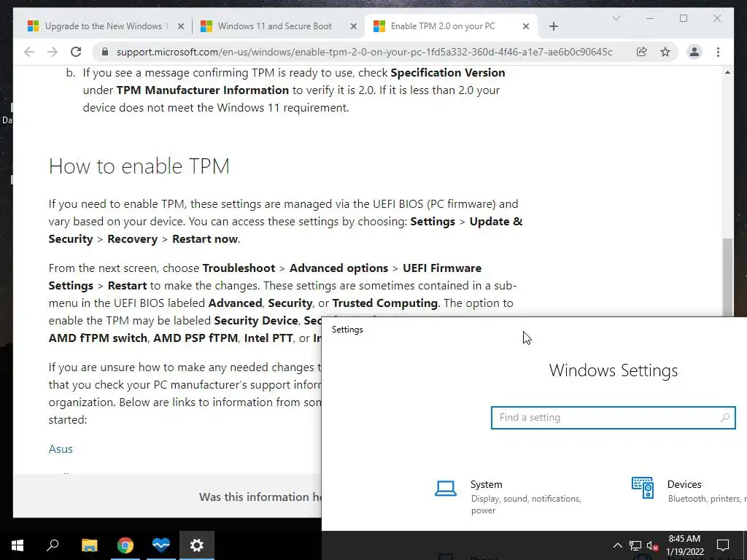Image resolution: width=747 pixels, height=560 pixels.
Task: Minimize the Chrome window
Action: (650, 18)
